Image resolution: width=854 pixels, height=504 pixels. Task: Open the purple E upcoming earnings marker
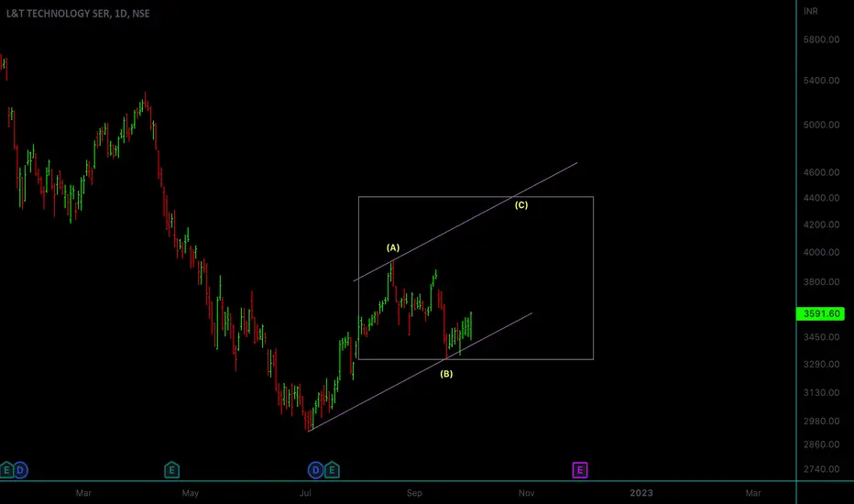[579, 470]
